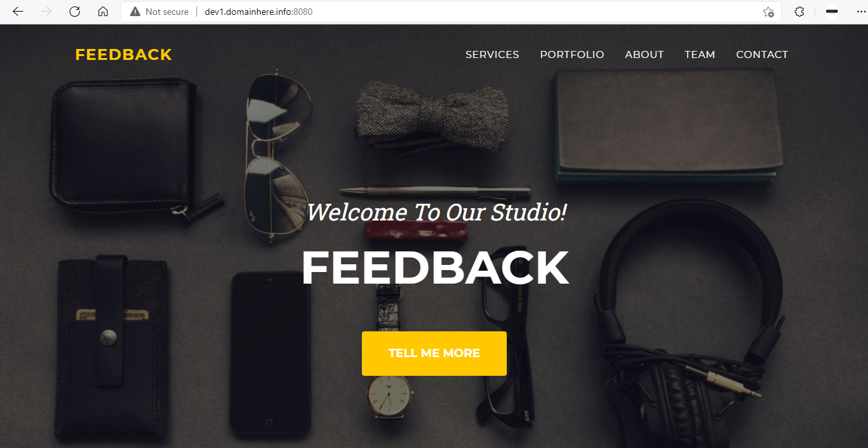The image size is (868, 448).
Task: Go back using the browser back arrow
Action: (x=17, y=12)
